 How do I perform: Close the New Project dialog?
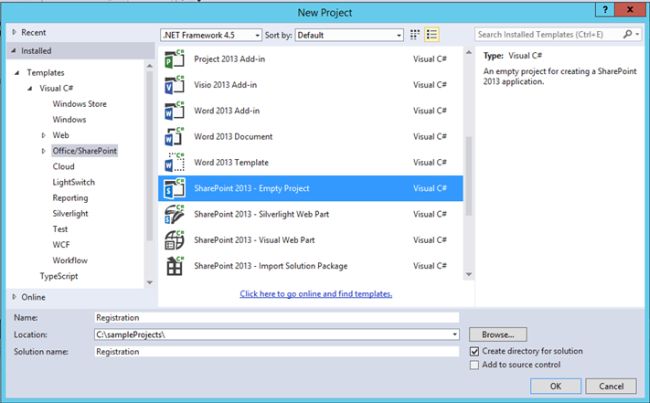point(630,10)
